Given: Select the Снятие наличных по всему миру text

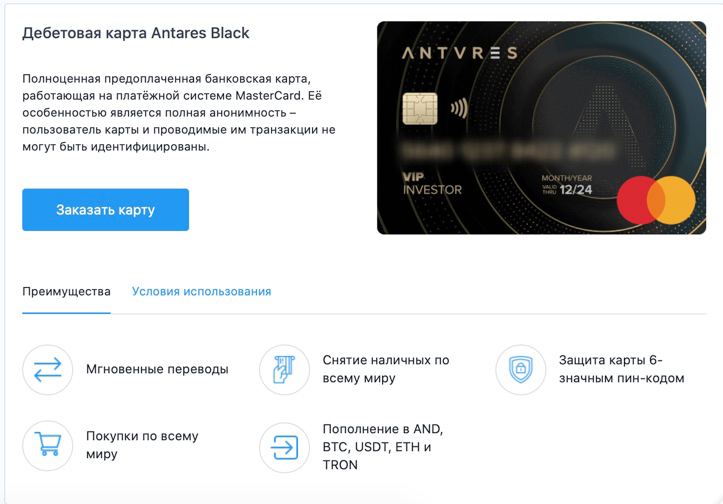Looking at the screenshot, I should tap(386, 369).
